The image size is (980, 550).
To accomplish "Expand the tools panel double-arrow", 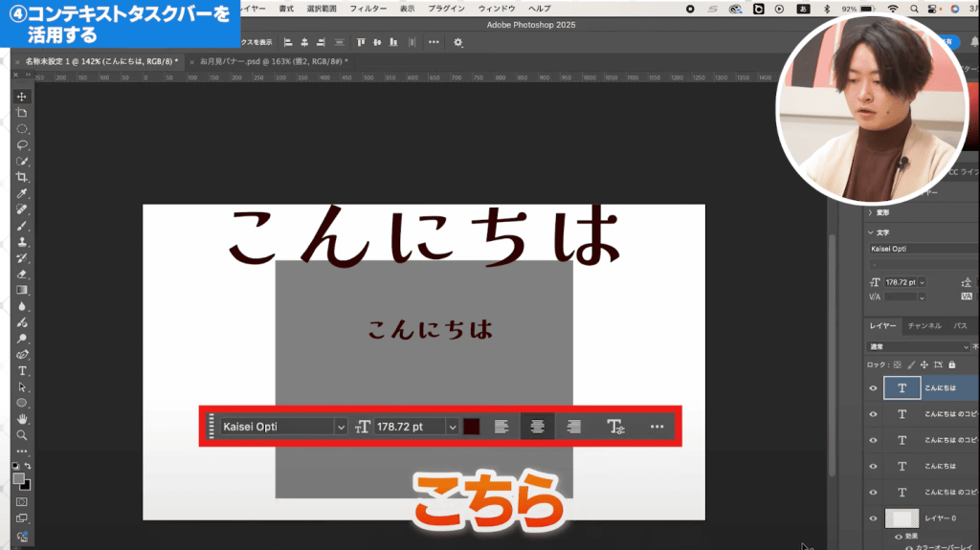I will [x=28, y=75].
